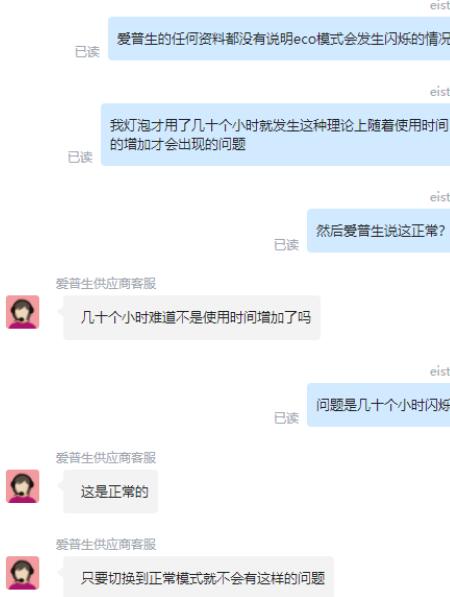450x597 pixels.
Task: Select the blue bubble "问题是几十个小时闪烁"
Action: [x=378, y=405]
